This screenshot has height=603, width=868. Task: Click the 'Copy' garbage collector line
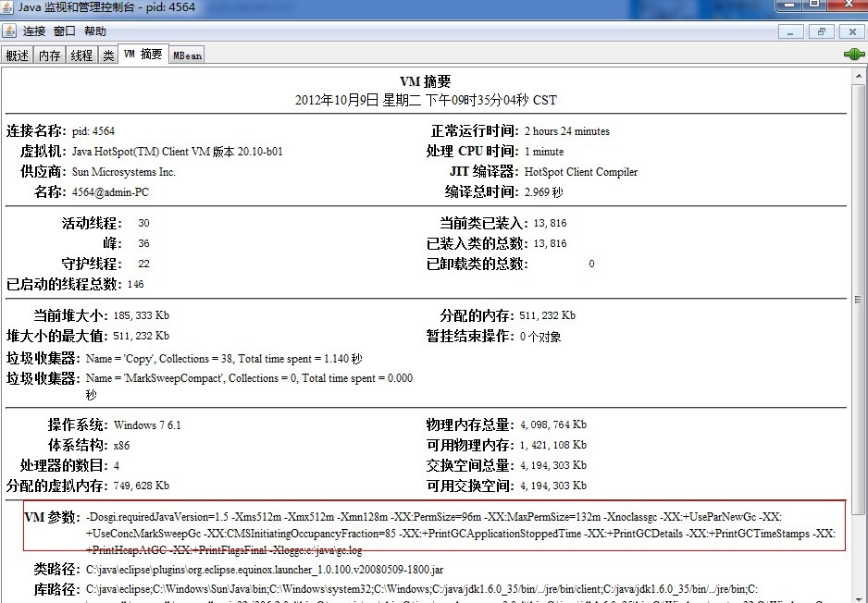pyautogui.click(x=224, y=359)
